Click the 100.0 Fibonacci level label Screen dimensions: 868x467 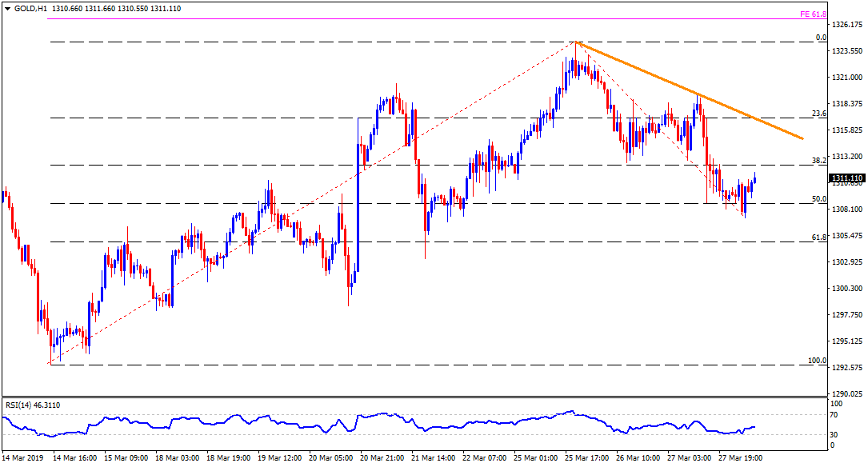coord(816,360)
